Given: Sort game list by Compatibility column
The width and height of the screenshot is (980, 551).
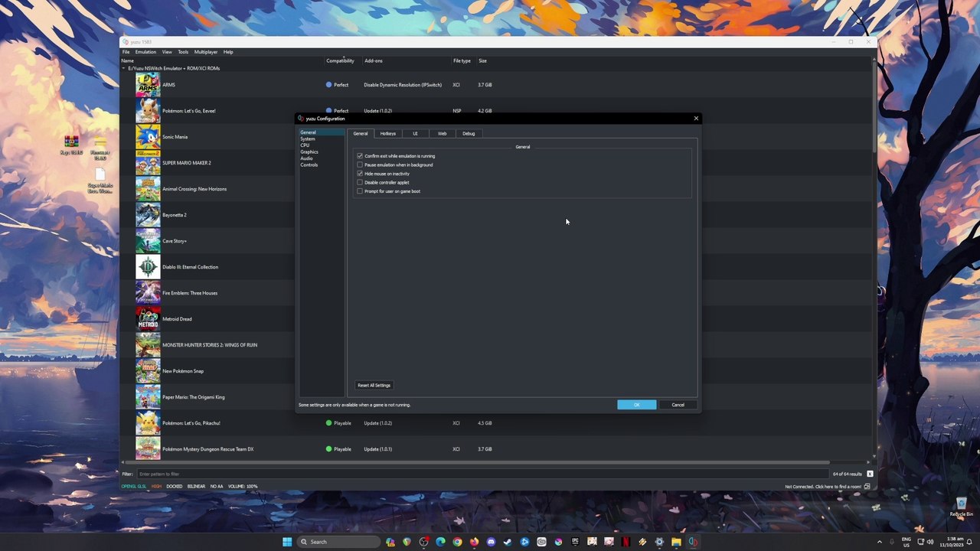Looking at the screenshot, I should [340, 60].
